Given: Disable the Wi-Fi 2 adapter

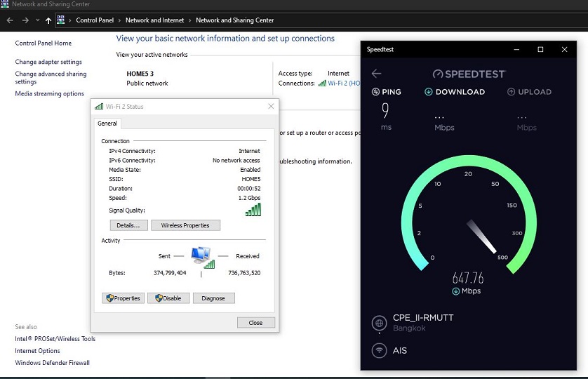Looking at the screenshot, I should coord(168,298).
